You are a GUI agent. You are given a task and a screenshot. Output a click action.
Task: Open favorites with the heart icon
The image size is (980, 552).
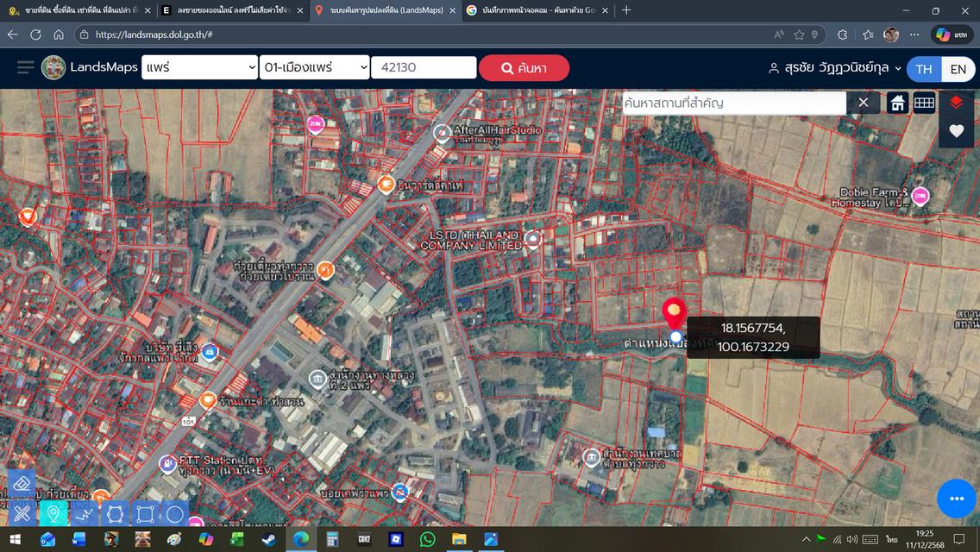click(956, 131)
